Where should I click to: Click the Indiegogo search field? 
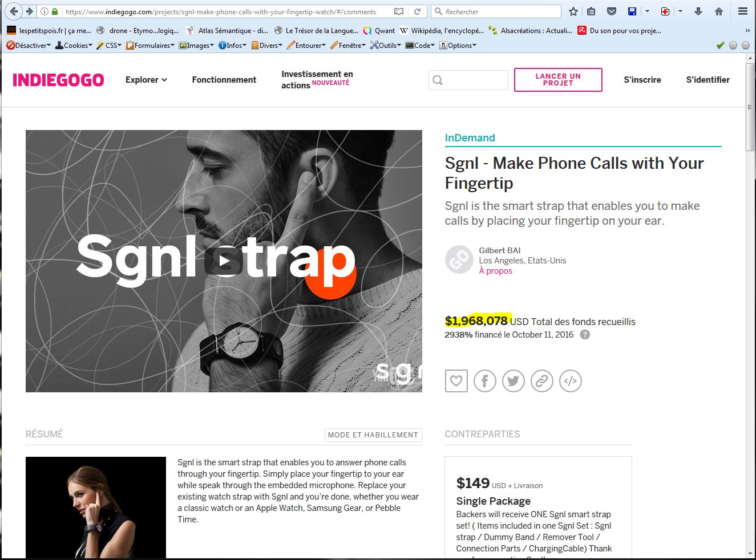(468, 80)
